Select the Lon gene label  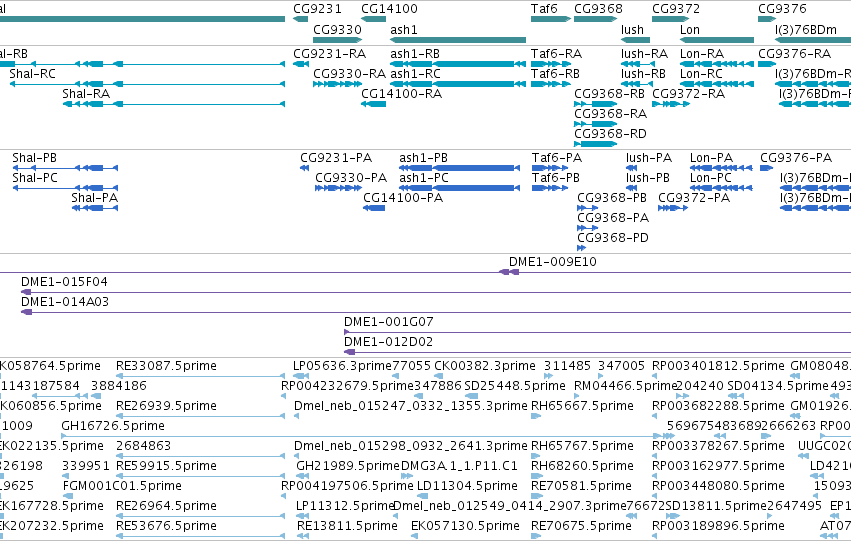690,29
